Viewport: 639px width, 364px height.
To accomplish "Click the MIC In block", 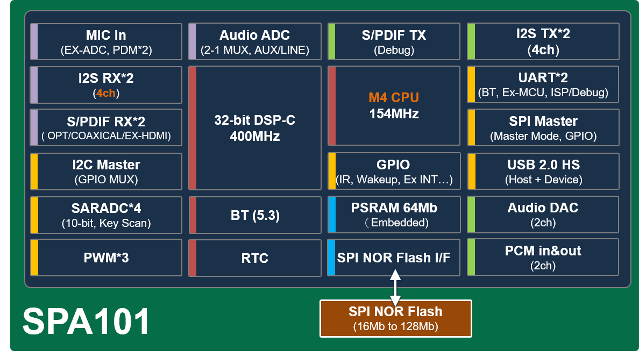I will (x=106, y=42).
